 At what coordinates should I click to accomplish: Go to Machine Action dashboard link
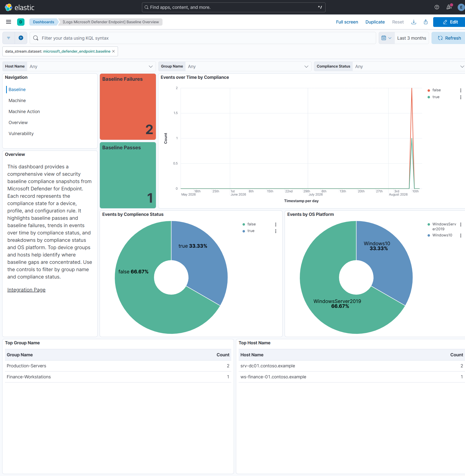pyautogui.click(x=24, y=112)
